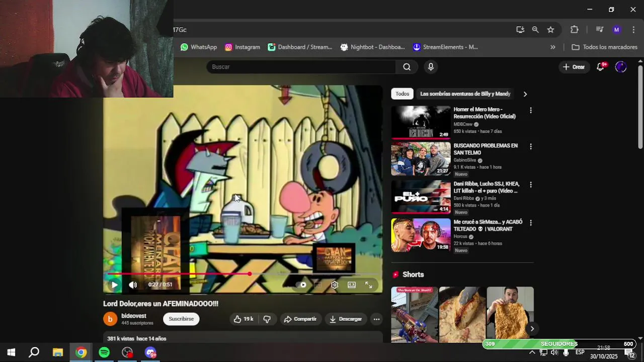The width and height of the screenshot is (644, 362).
Task: Show more filter chips with right arrow
Action: pos(525,94)
